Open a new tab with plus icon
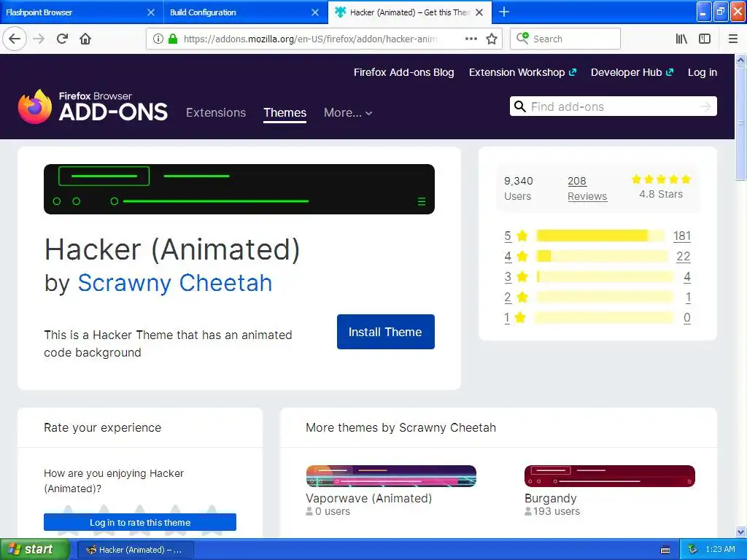The height and width of the screenshot is (560, 747). 503,12
